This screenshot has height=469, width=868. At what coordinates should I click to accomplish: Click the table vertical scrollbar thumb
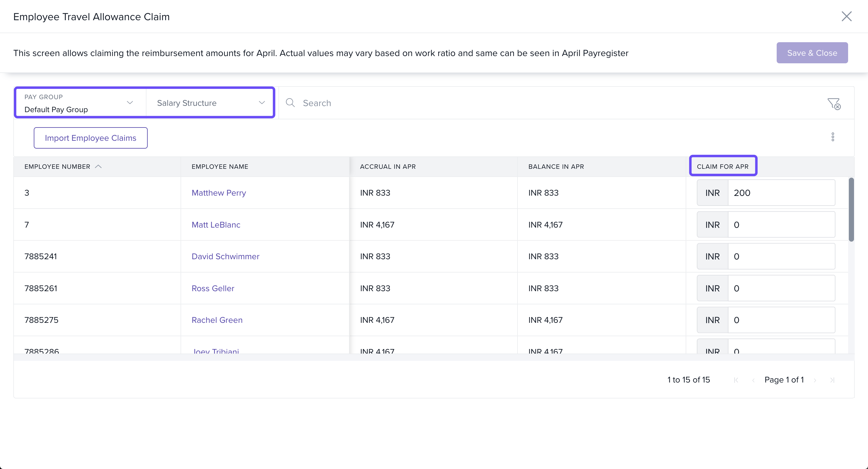pyautogui.click(x=851, y=209)
